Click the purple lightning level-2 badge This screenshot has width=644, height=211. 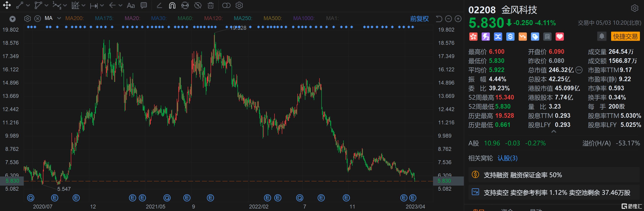click(x=486, y=37)
